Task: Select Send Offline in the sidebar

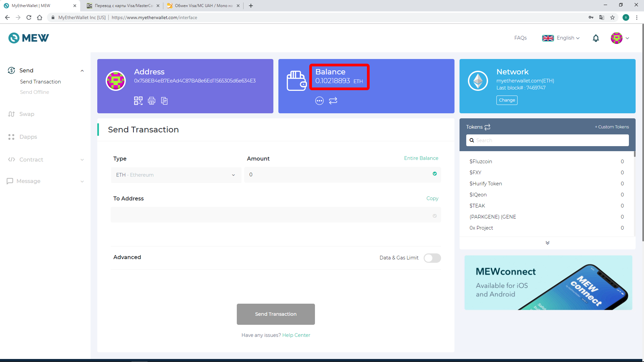Action: pyautogui.click(x=35, y=92)
